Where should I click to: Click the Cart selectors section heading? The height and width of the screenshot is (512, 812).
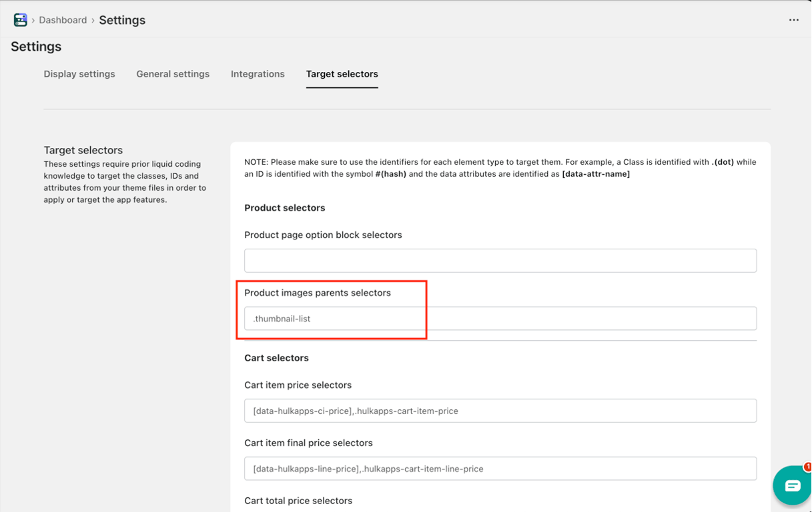click(x=276, y=358)
